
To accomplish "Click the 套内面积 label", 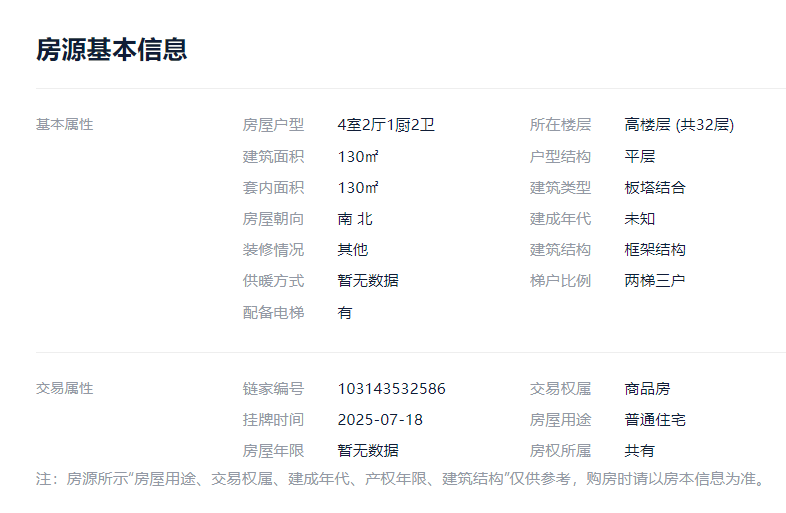I will click(x=273, y=188).
